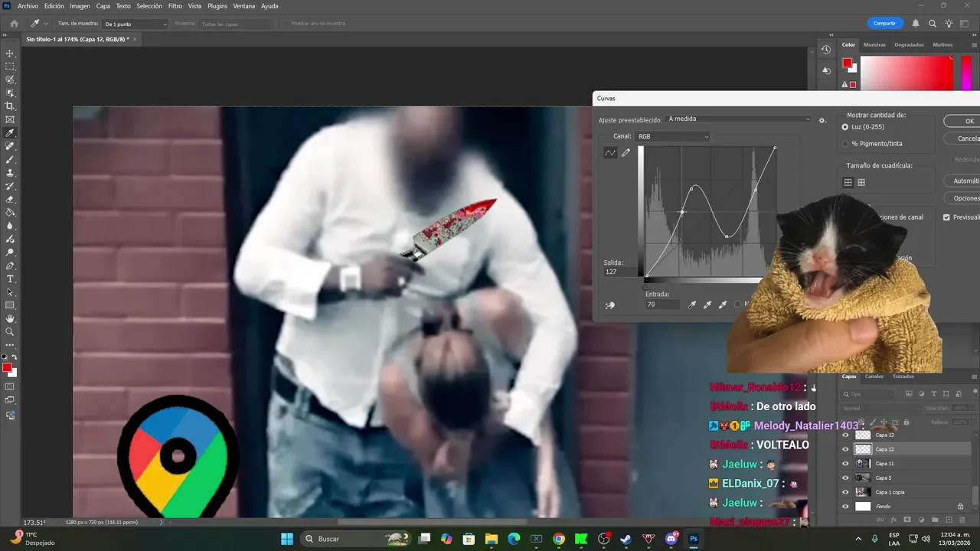Pick the white point eyedropper in Curvas
Viewport: 980px width, 551px height.
(723, 305)
